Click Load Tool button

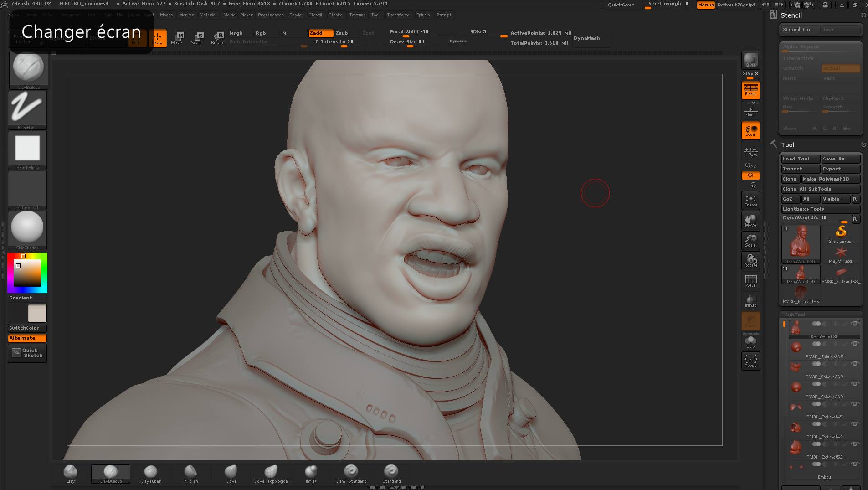(801, 159)
